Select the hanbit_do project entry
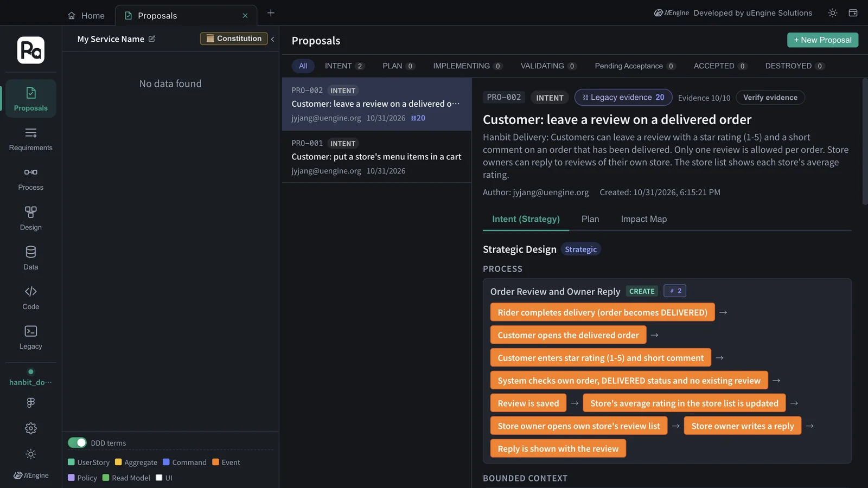 [31, 377]
